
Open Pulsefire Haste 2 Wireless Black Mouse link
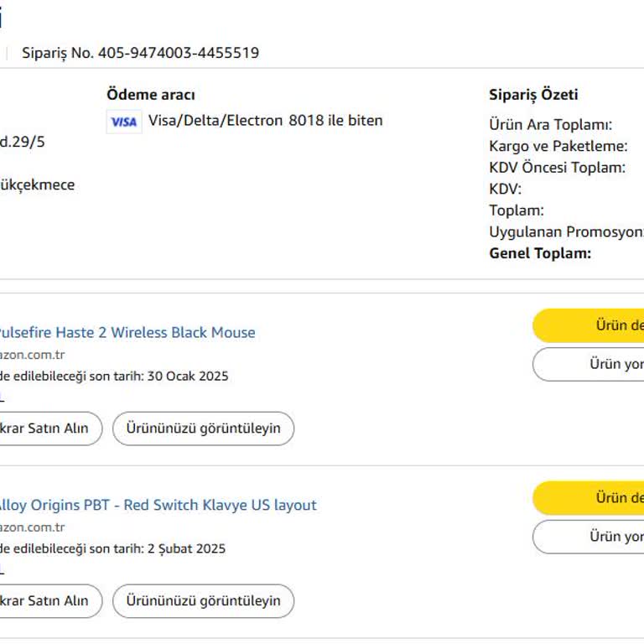(x=127, y=332)
